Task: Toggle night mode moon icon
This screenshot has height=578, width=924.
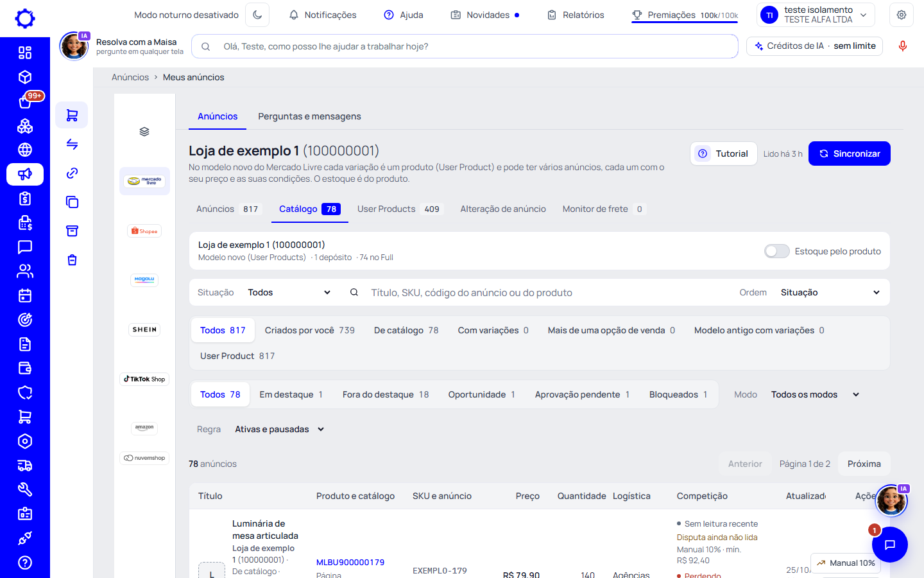Action: (x=257, y=15)
